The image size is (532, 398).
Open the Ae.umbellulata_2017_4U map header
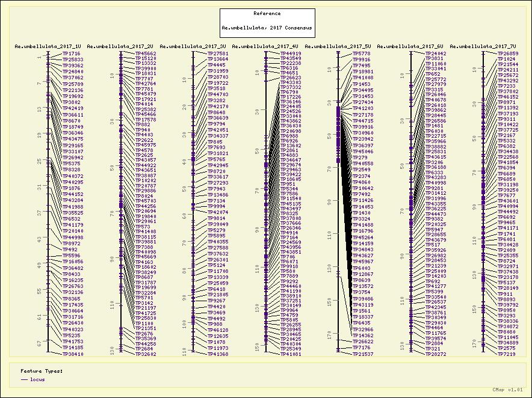(265, 46)
